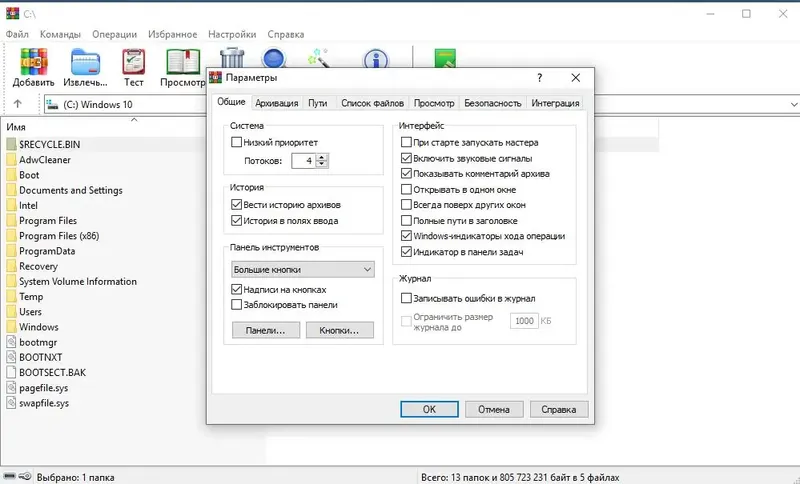Click the BOOTSECT.BAK file icon

(12, 372)
